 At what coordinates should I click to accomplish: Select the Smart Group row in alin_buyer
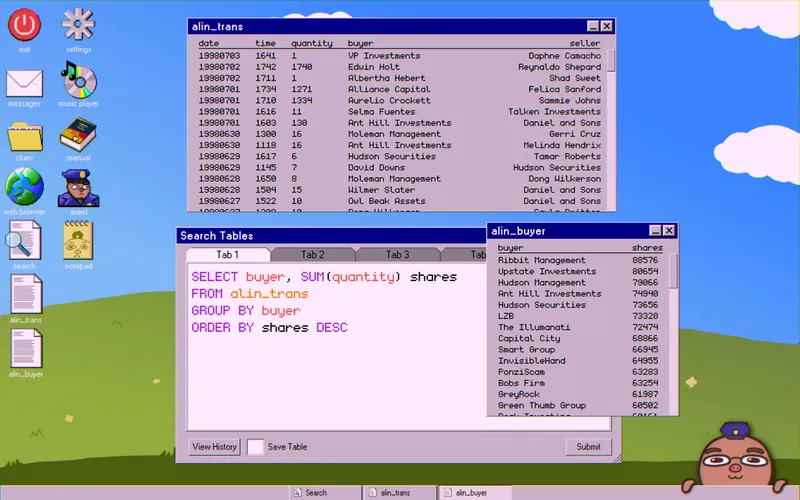pyautogui.click(x=579, y=350)
